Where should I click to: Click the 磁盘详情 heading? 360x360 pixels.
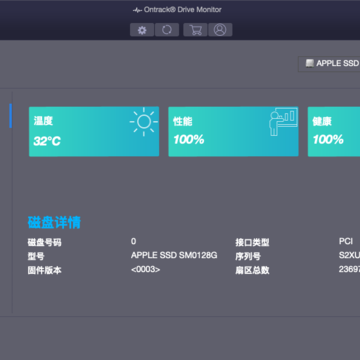(x=54, y=222)
